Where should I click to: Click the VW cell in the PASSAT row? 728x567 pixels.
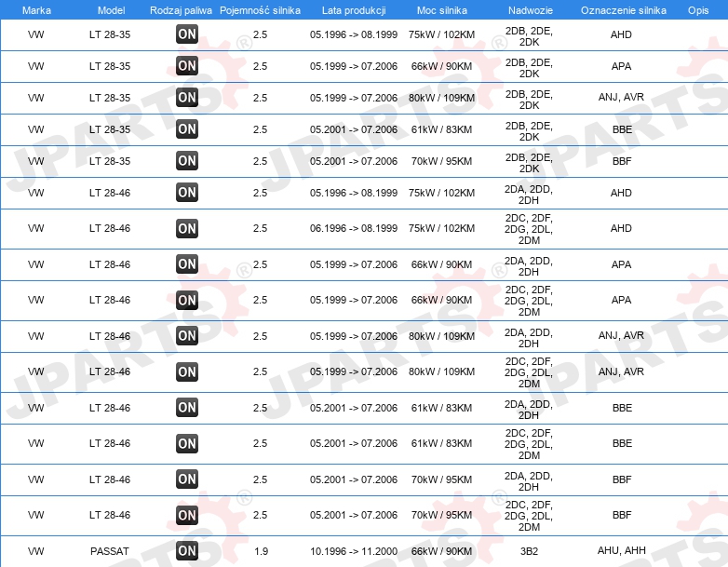click(35, 551)
